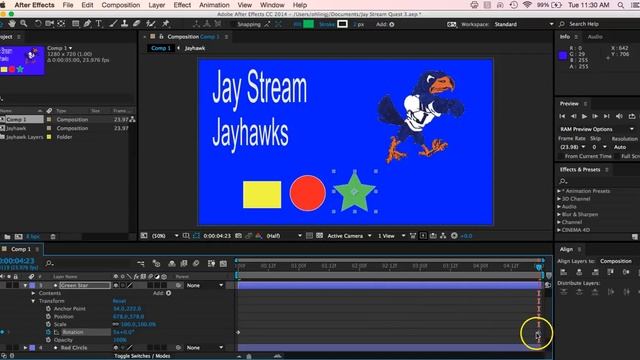
Task: Select the Zoom magnifier tool
Action: pos(24,24)
